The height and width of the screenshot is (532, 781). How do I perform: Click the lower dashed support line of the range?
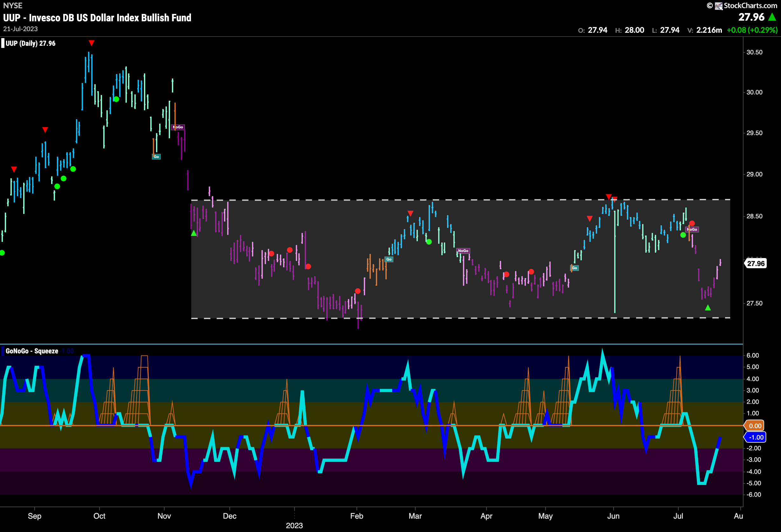(460, 318)
